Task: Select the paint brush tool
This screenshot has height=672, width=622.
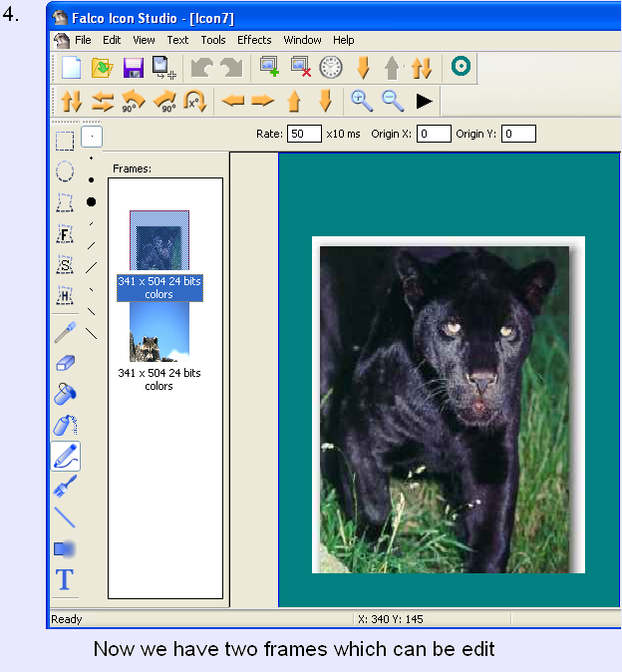Action: coord(66,487)
